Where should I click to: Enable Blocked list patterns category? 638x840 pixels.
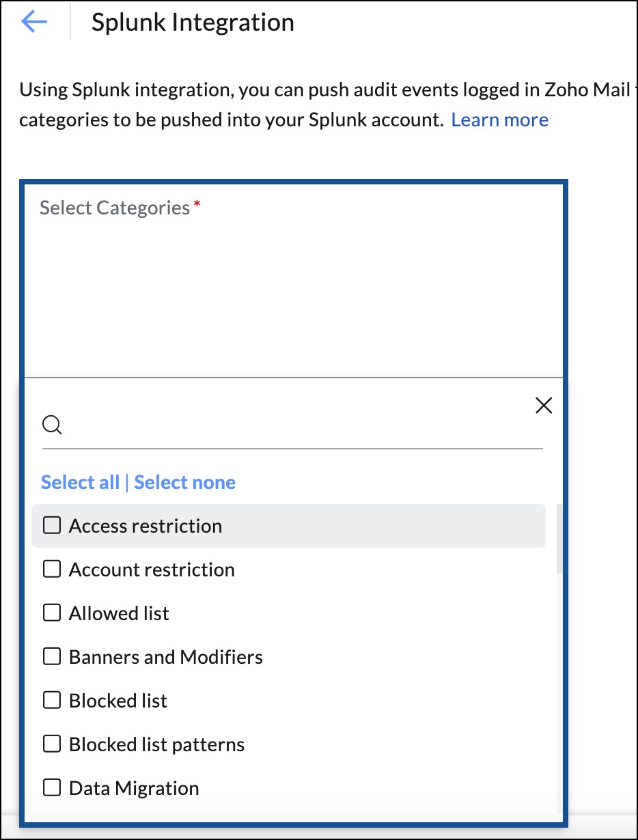click(x=51, y=744)
